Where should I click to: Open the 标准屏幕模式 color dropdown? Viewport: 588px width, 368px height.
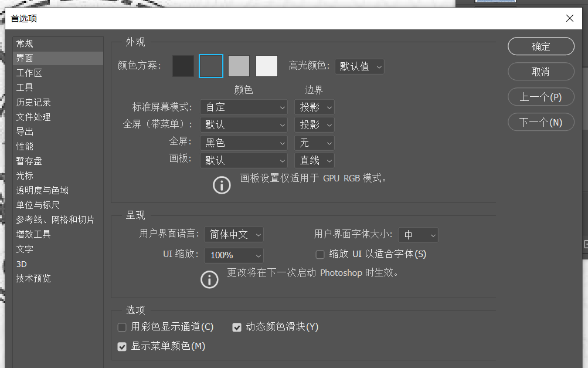coord(243,107)
